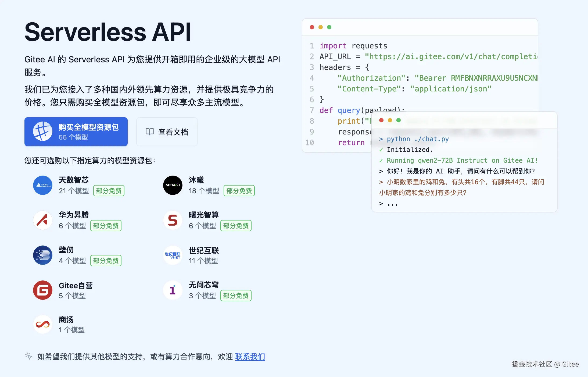Click the 壁仞 blue logo icon
The image size is (588, 377).
42,255
